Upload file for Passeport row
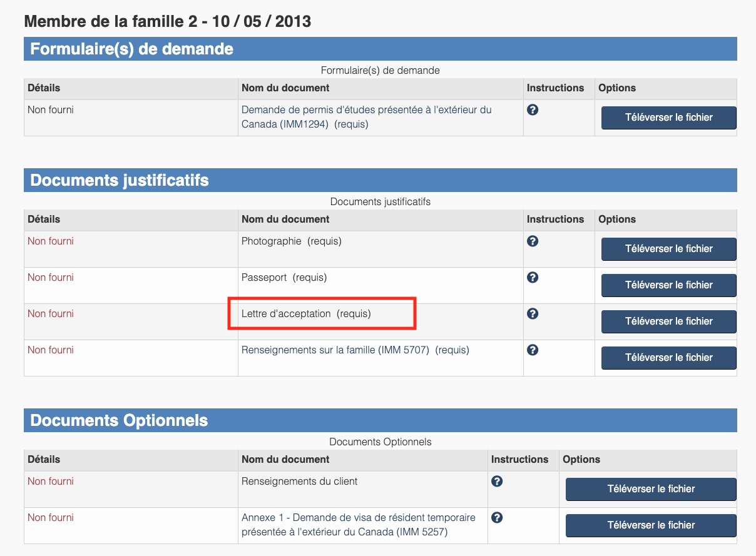 coord(669,285)
